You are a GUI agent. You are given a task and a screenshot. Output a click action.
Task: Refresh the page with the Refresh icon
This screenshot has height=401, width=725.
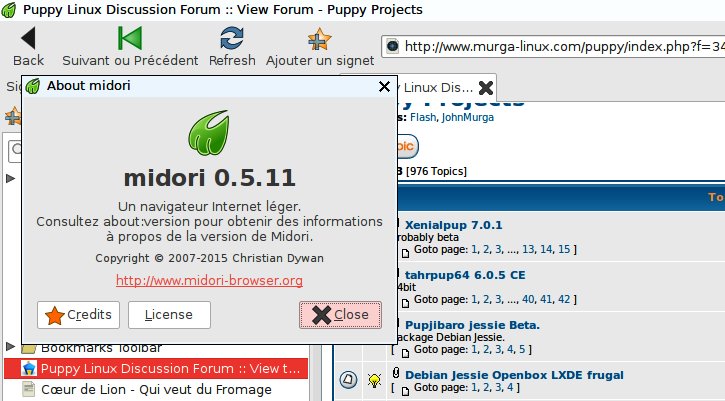point(232,38)
